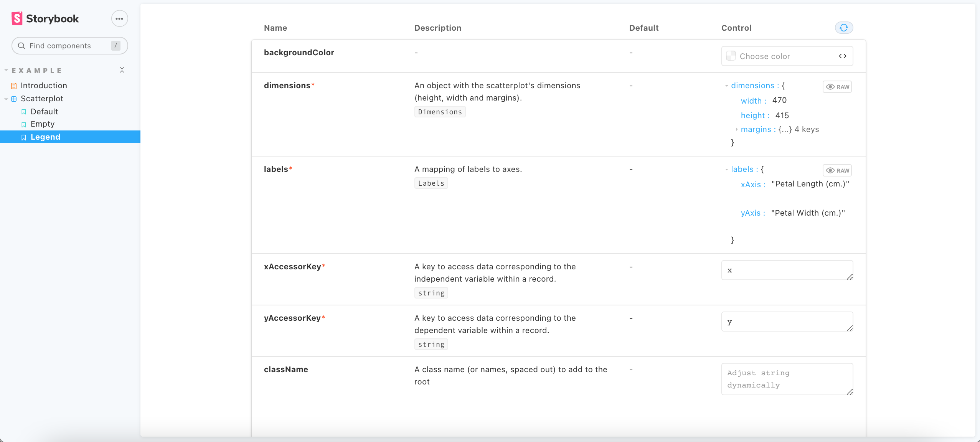Select the Legend story in sidebar
This screenshot has width=980, height=442.
coord(45,137)
